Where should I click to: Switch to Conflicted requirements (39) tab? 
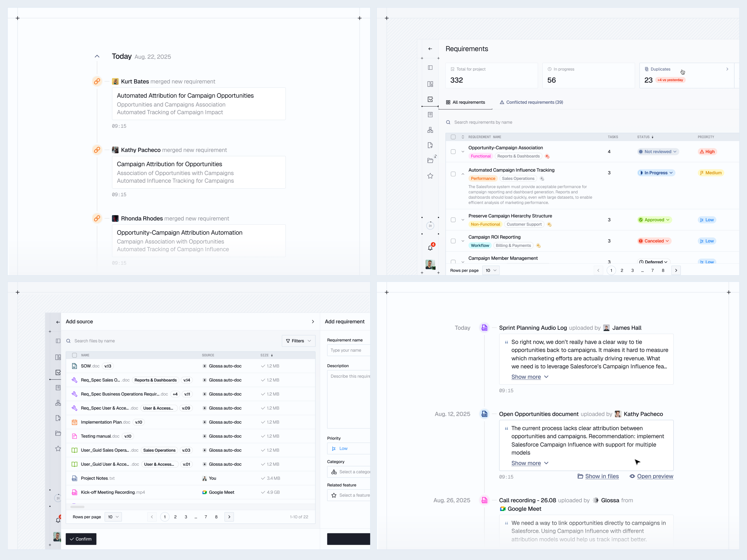(x=531, y=102)
